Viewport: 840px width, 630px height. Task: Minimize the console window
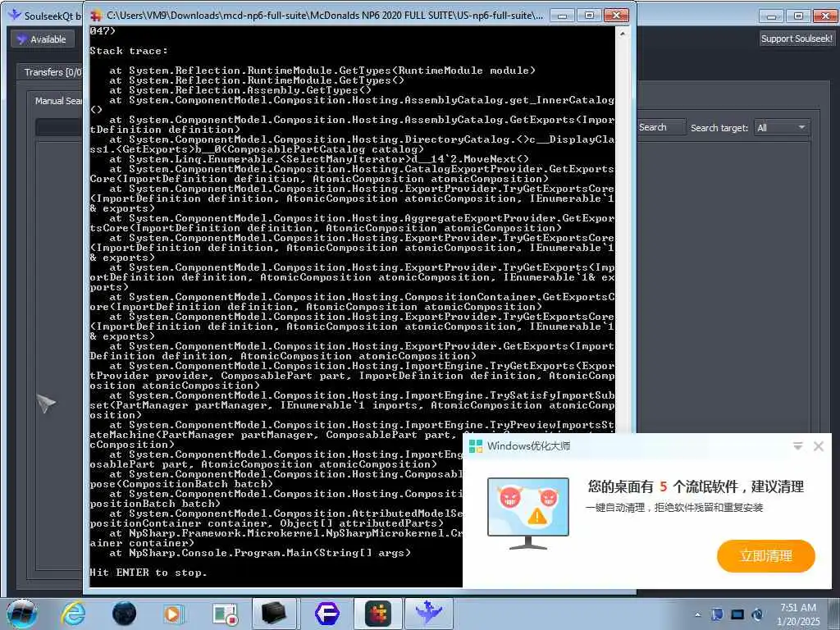tap(562, 16)
